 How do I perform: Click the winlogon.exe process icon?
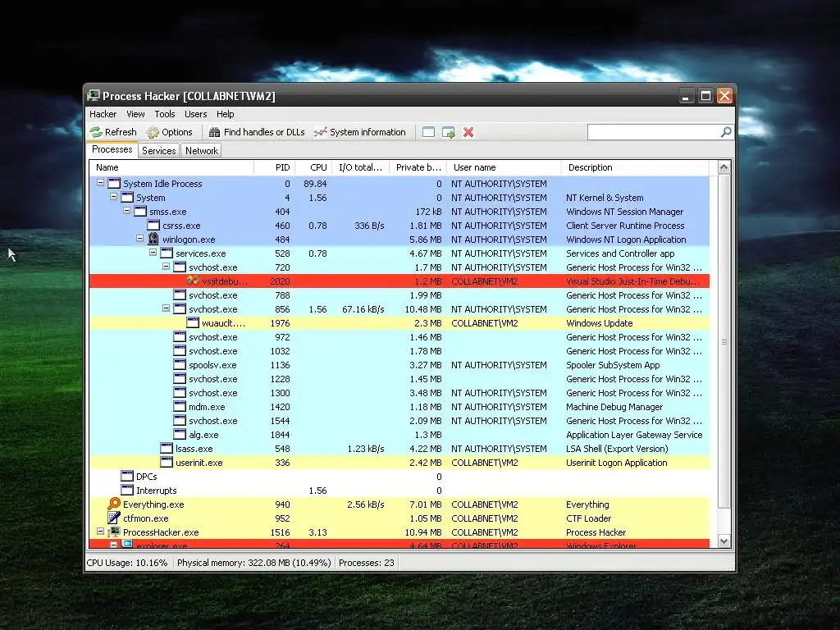(x=153, y=239)
